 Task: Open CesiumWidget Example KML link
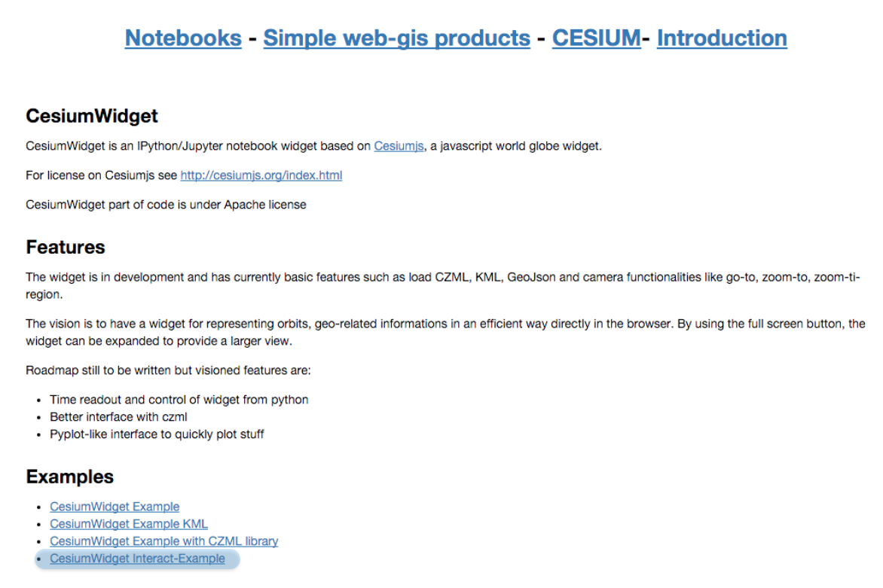tap(128, 524)
